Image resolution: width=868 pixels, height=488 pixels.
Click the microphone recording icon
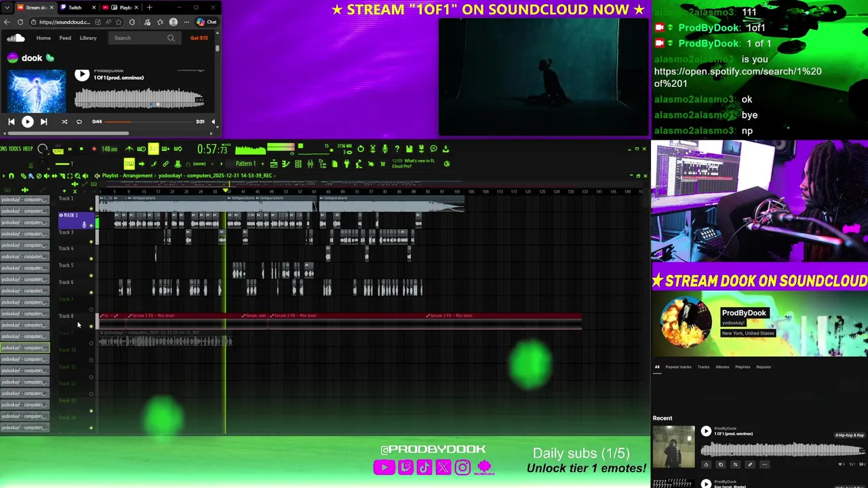tap(384, 148)
